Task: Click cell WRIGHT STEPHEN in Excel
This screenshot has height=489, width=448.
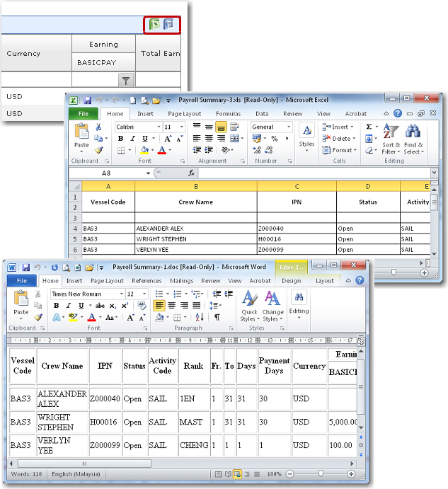Action: click(x=196, y=239)
